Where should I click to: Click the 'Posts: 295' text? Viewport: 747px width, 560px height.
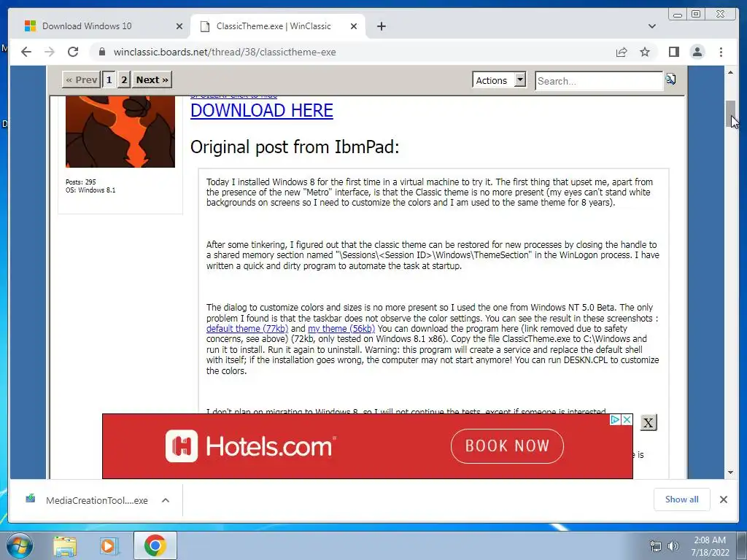[80, 182]
